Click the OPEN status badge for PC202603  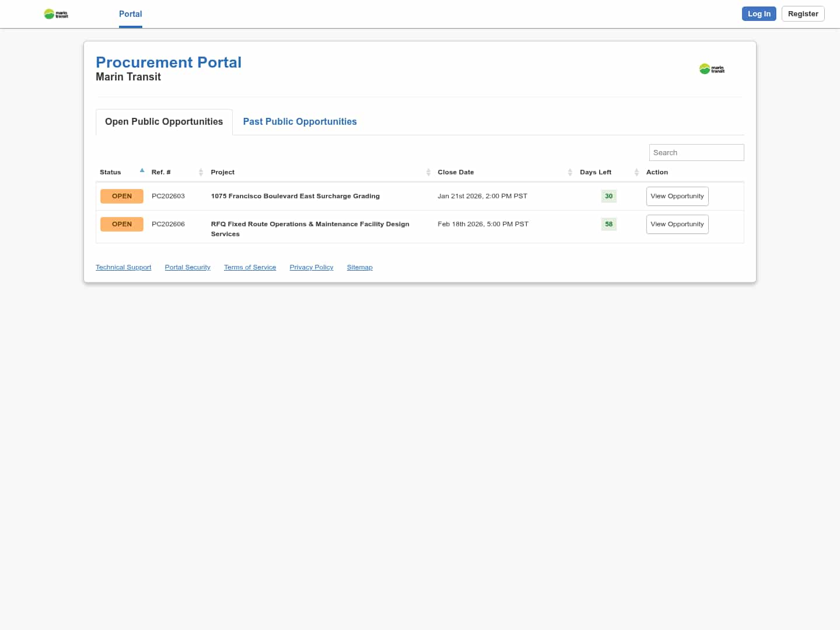(121, 196)
